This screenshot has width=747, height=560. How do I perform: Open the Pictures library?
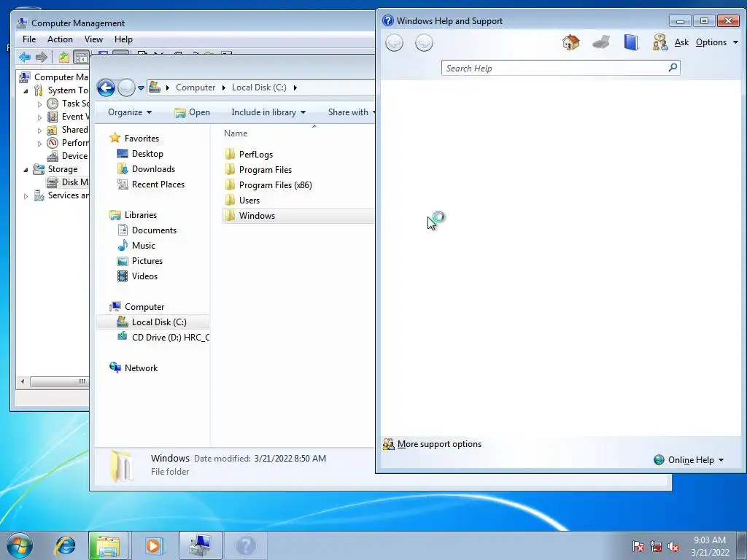(x=147, y=260)
